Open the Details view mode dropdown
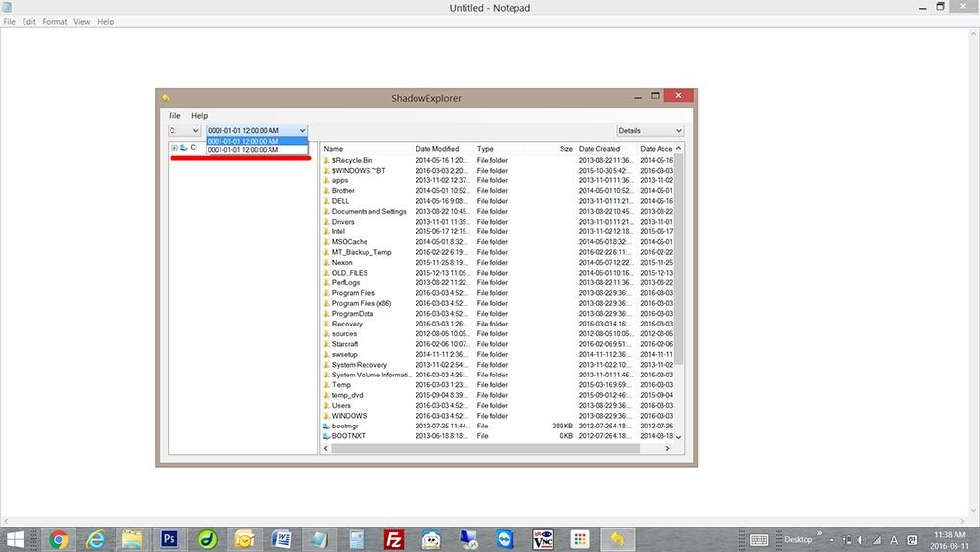This screenshot has height=552, width=980. pyautogui.click(x=650, y=130)
